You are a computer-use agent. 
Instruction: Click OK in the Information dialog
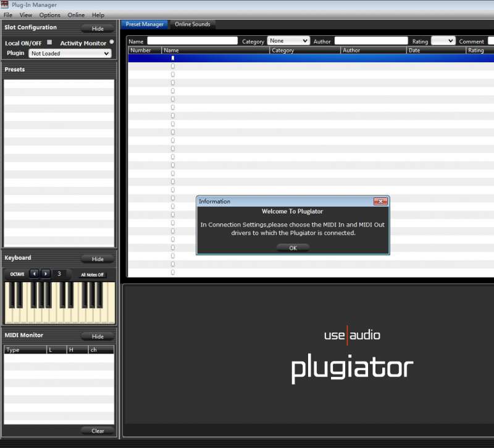[293, 247]
